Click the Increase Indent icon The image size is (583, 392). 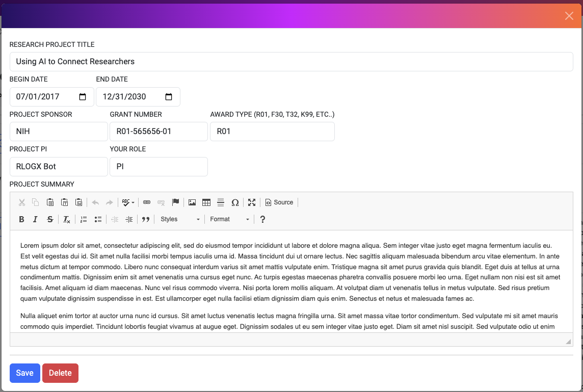(x=129, y=219)
